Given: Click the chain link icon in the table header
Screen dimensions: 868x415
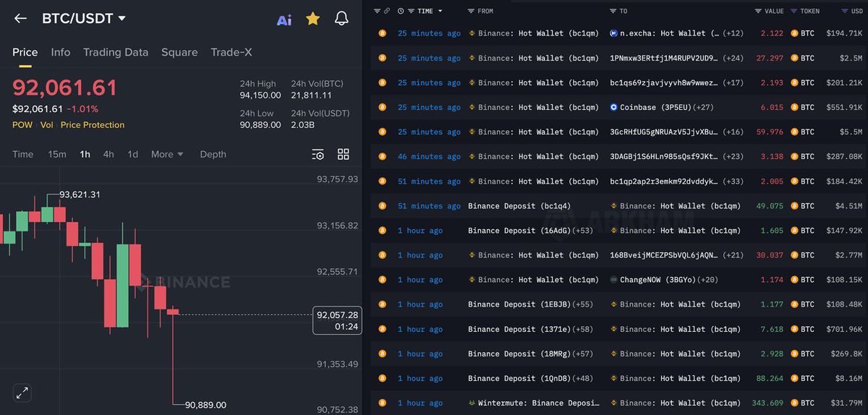Looking at the screenshot, I should tap(387, 11).
